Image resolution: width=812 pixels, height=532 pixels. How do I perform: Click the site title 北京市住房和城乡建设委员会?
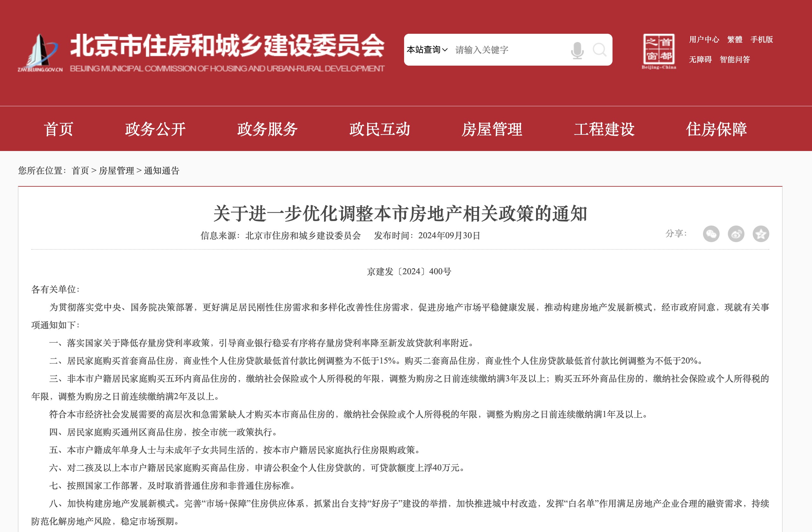point(228,45)
